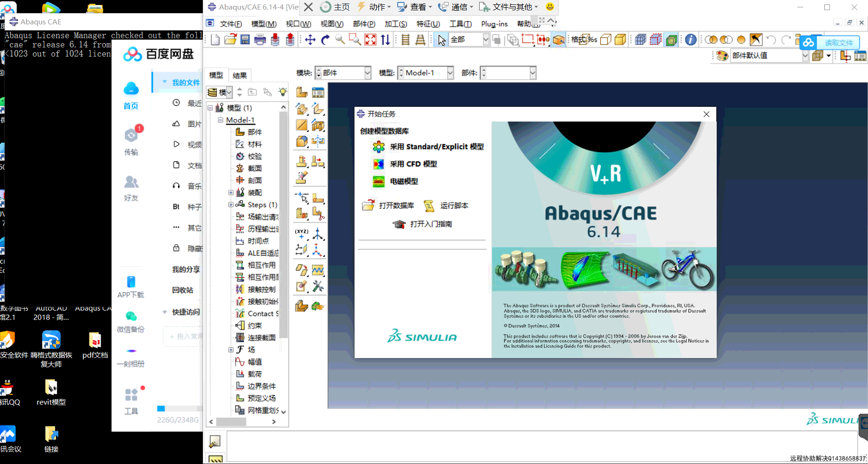Expand the 装配 assembly tree node
This screenshot has width=868, height=464.
230,193
